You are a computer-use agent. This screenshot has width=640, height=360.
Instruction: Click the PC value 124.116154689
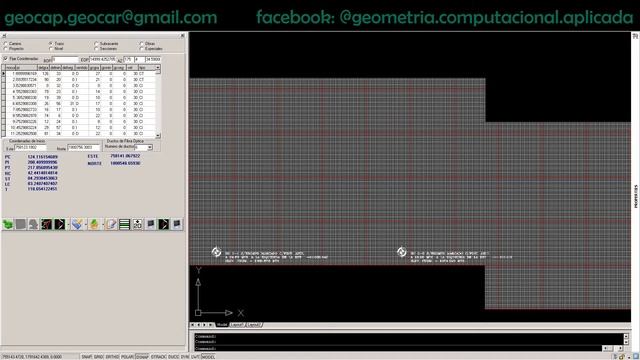click(x=43, y=157)
